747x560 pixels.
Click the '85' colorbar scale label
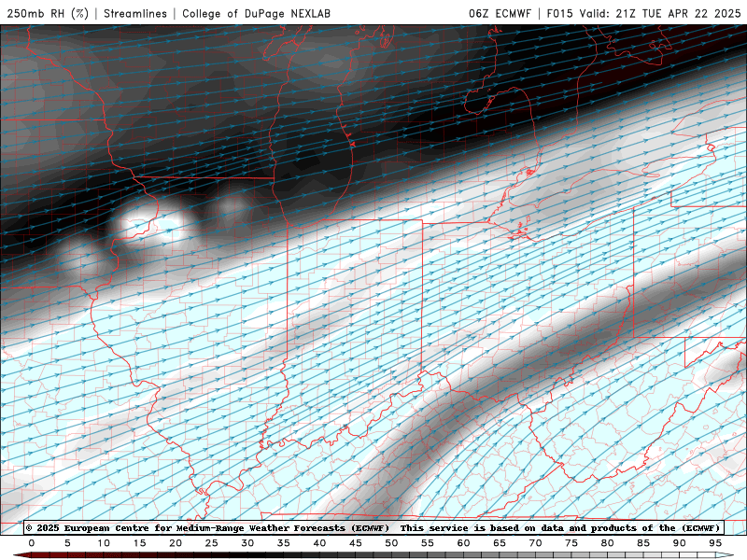click(x=643, y=543)
